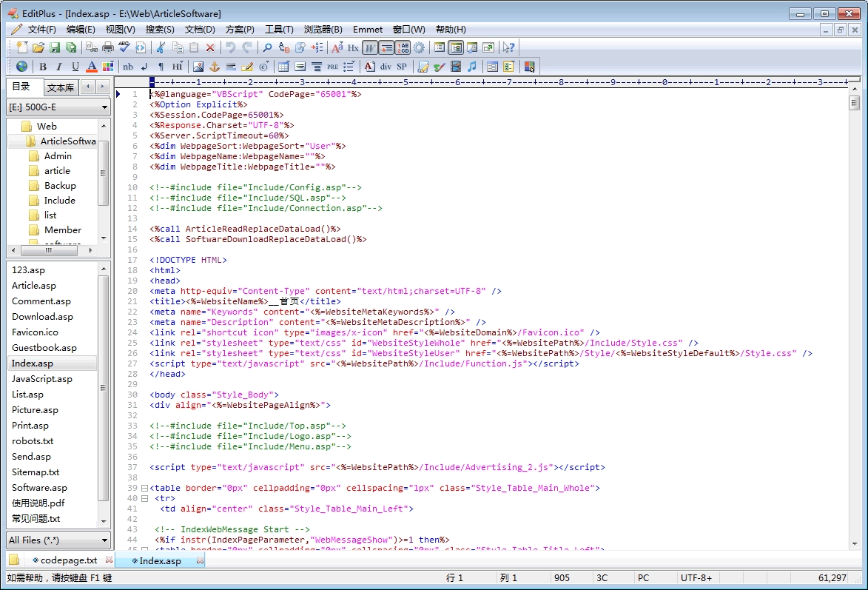Click the magnifier Find icon
Image resolution: width=868 pixels, height=590 pixels.
coord(267,47)
